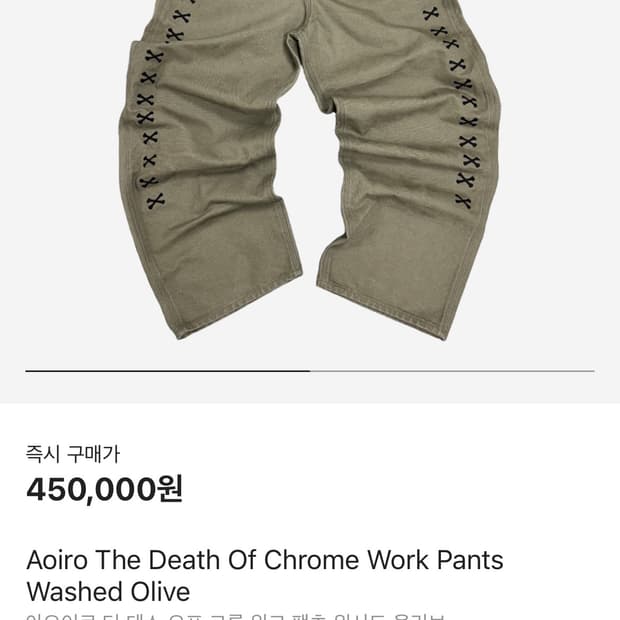Screen dimensions: 620x620
Task: Tap the Work Pants words in title
Action: pyautogui.click(x=435, y=560)
